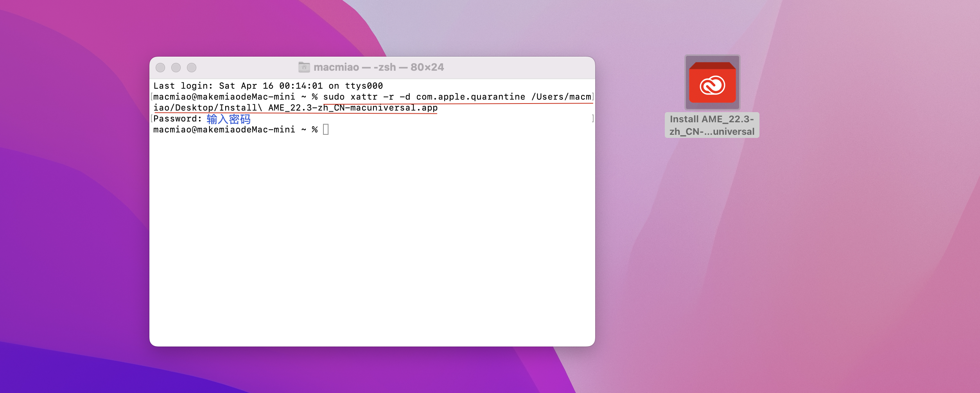The width and height of the screenshot is (980, 393).
Task: Click the '/Users/macm' path segment
Action: tap(561, 97)
